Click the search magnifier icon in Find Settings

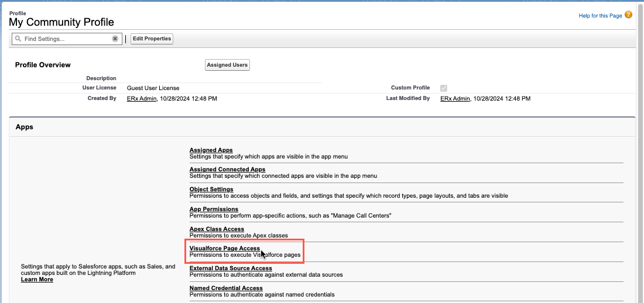click(18, 39)
